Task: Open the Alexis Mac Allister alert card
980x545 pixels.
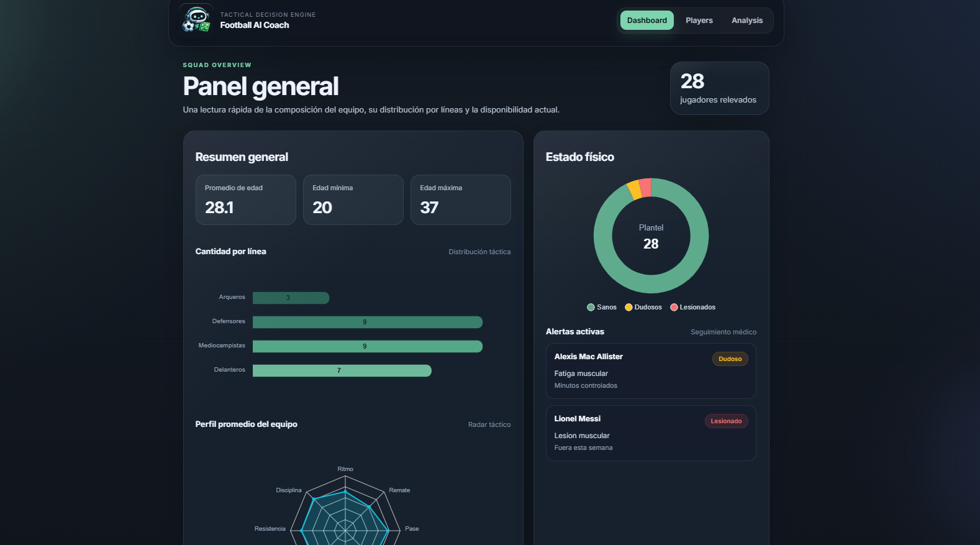Action: [651, 371]
